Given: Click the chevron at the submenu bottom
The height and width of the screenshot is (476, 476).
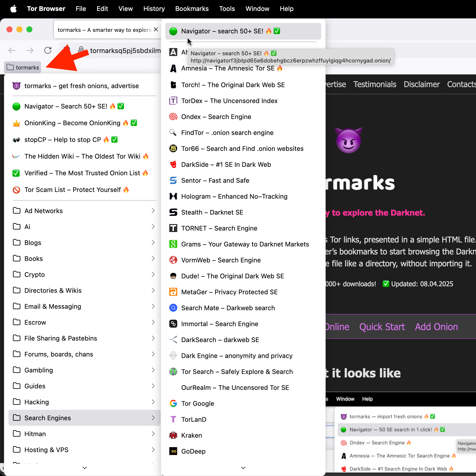Looking at the screenshot, I should click(243, 468).
